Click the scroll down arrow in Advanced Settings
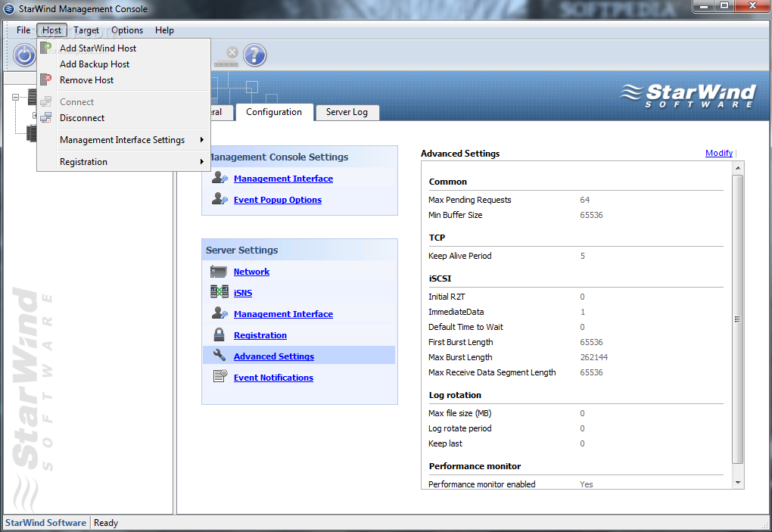 pos(737,483)
